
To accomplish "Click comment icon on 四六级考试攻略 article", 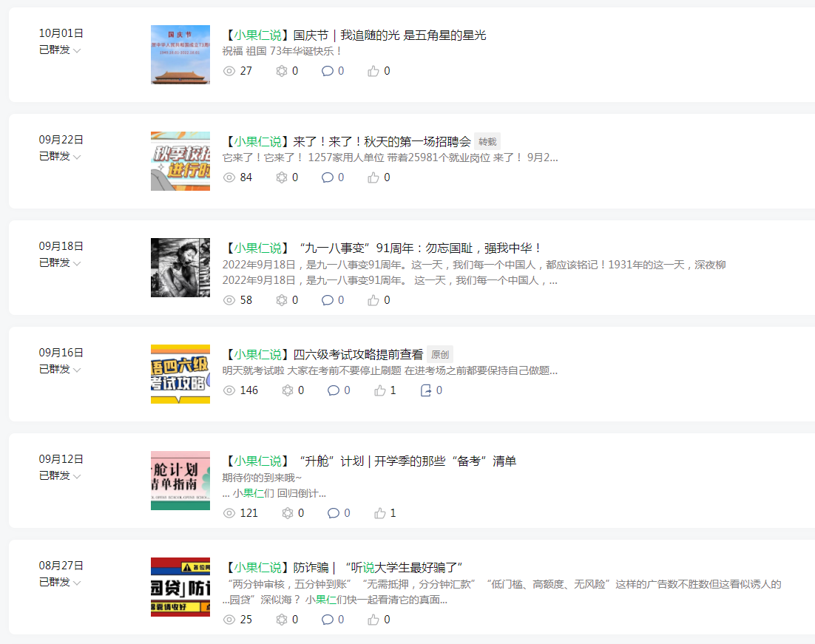I will 333,390.
